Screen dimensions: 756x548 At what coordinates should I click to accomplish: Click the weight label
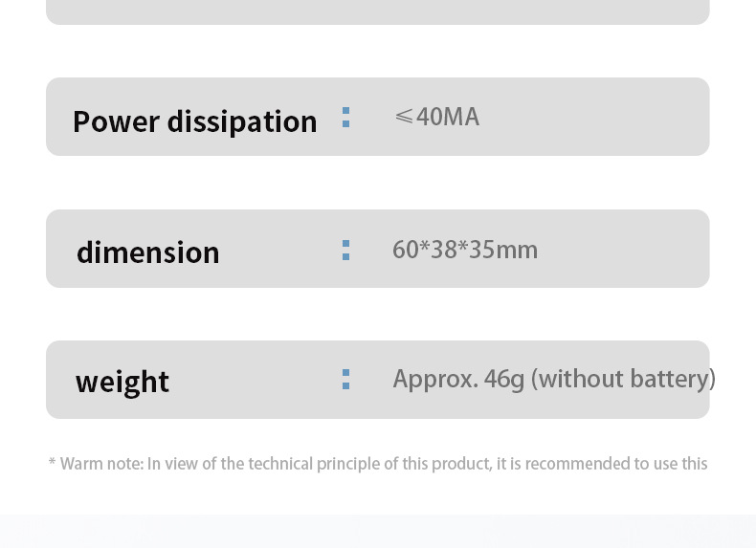tap(122, 382)
